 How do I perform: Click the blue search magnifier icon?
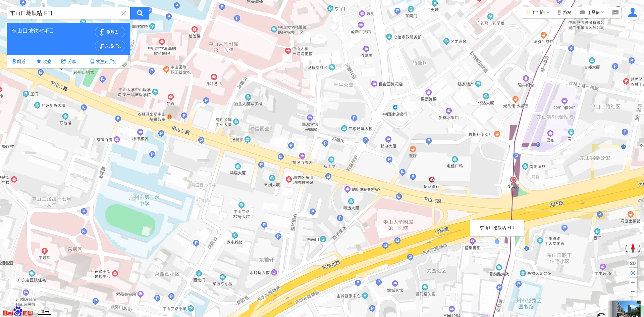tap(140, 13)
